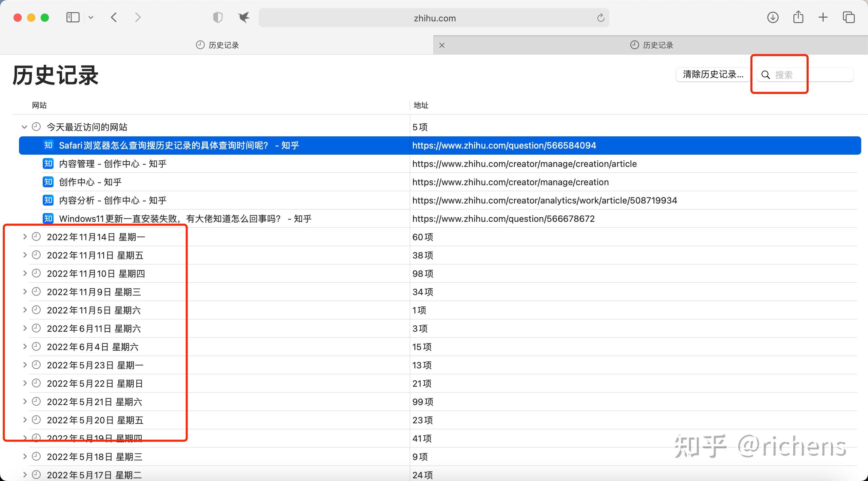This screenshot has height=481, width=868.
Task: Expand the 2022年6月11日 星期六 group
Action: 24,328
